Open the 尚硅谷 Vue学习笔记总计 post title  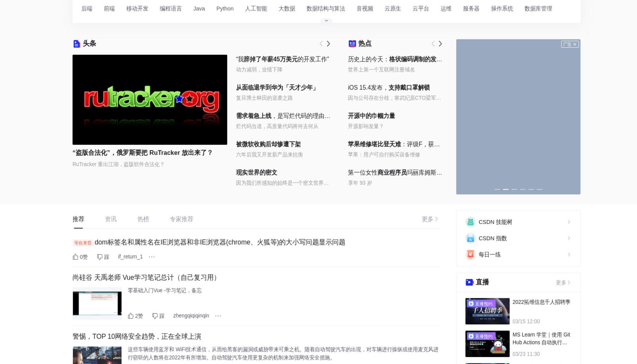[x=146, y=277]
